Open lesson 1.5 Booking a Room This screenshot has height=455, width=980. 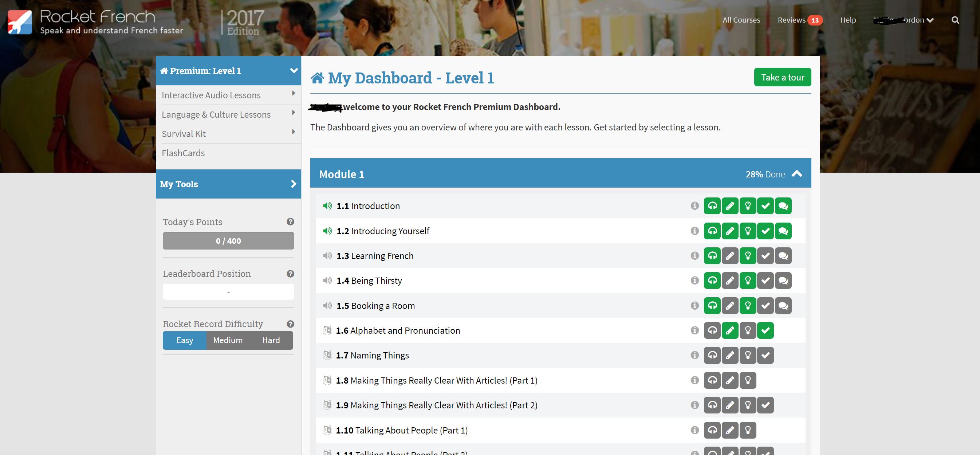tap(375, 306)
